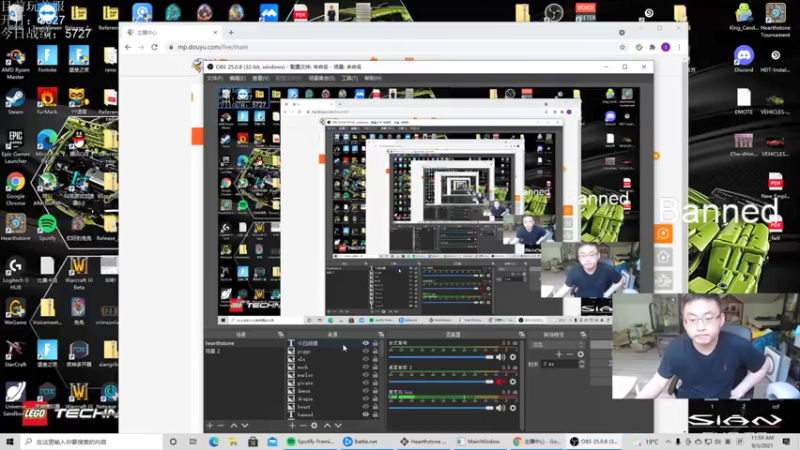Hide the banned text source with eye icon
This screenshot has height=450, width=800.
coord(365,414)
